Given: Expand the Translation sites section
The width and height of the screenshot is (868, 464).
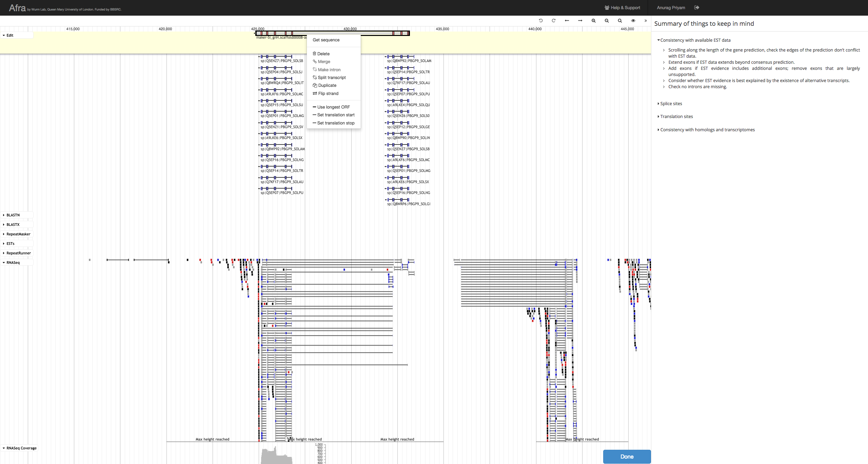Looking at the screenshot, I should 676,117.
